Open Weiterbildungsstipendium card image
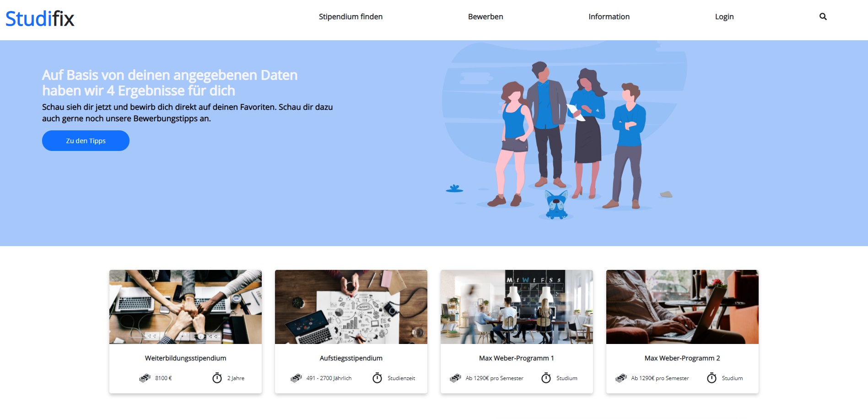Viewport: 868px width, 419px height. (x=185, y=307)
